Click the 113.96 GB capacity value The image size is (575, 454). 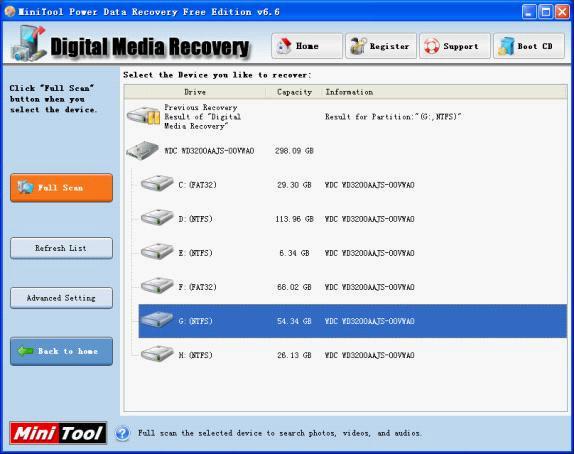(294, 219)
